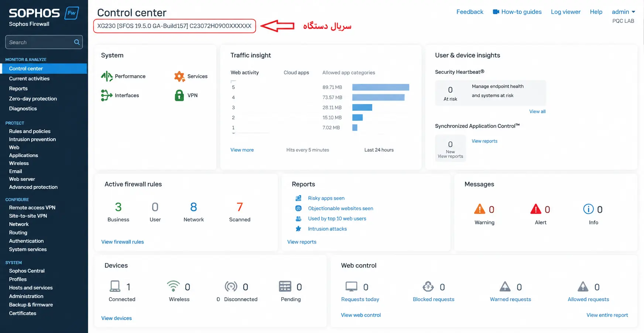Click the Pending devices icon
644x333 pixels.
click(x=285, y=286)
